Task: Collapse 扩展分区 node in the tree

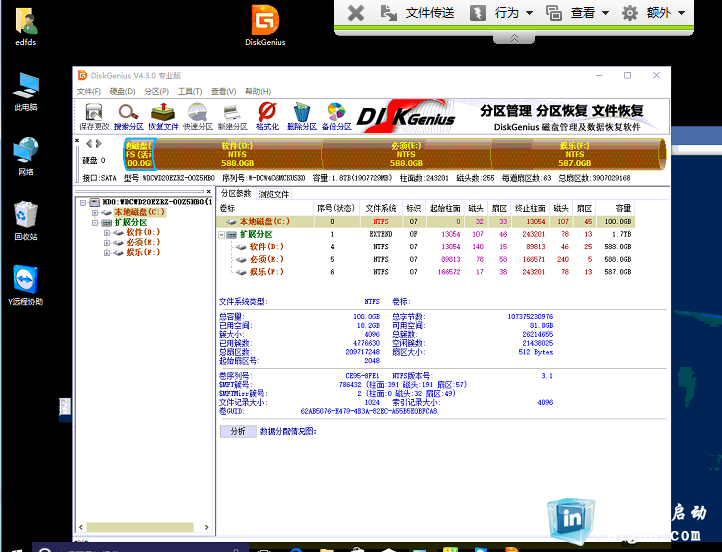Action: click(x=95, y=223)
